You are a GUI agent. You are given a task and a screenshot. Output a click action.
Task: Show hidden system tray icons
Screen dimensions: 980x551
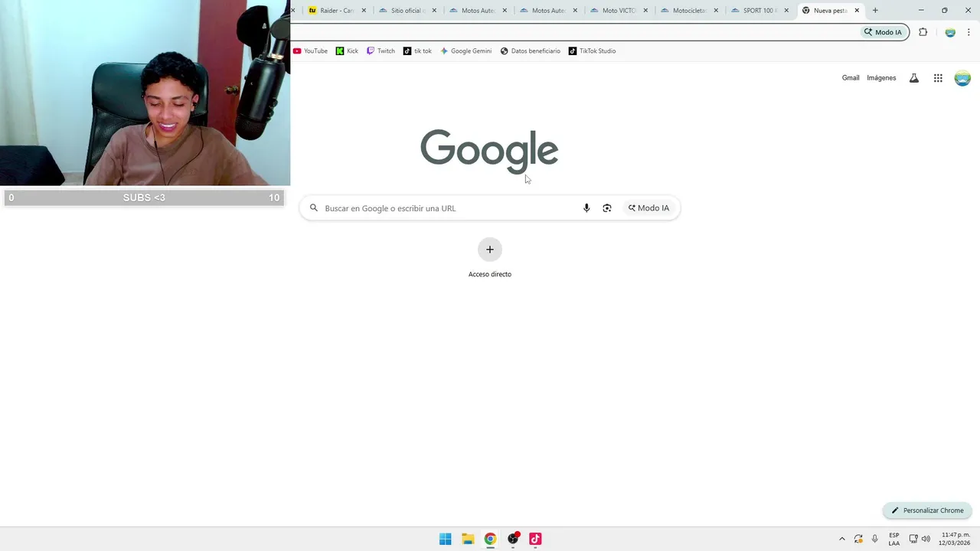842,539
